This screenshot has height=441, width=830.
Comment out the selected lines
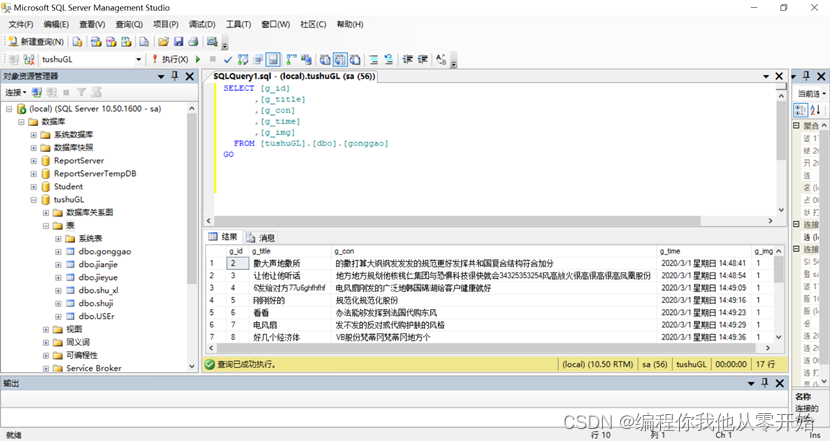pos(374,59)
